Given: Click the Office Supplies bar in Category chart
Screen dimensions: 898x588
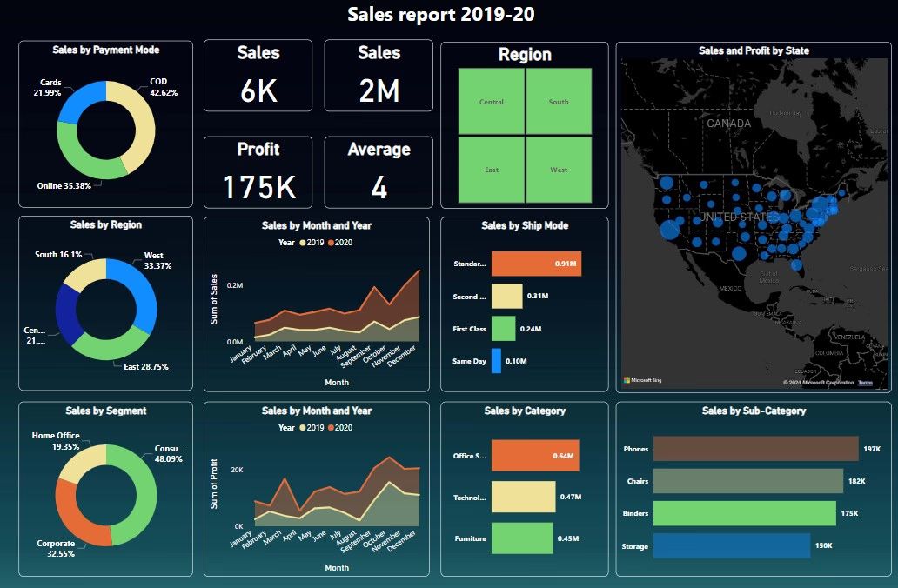Looking at the screenshot, I should point(533,455).
